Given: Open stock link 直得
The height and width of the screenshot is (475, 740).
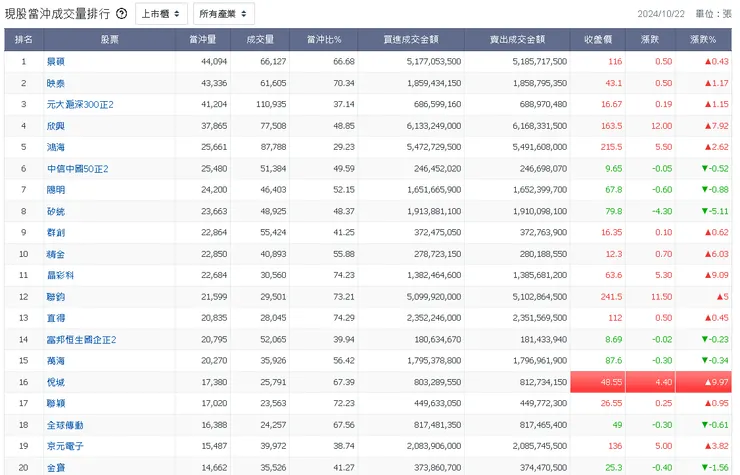Looking at the screenshot, I should pos(56,318).
